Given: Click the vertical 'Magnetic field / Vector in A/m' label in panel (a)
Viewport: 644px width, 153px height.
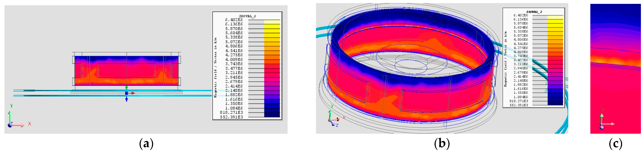Looking at the screenshot, I should point(215,68).
